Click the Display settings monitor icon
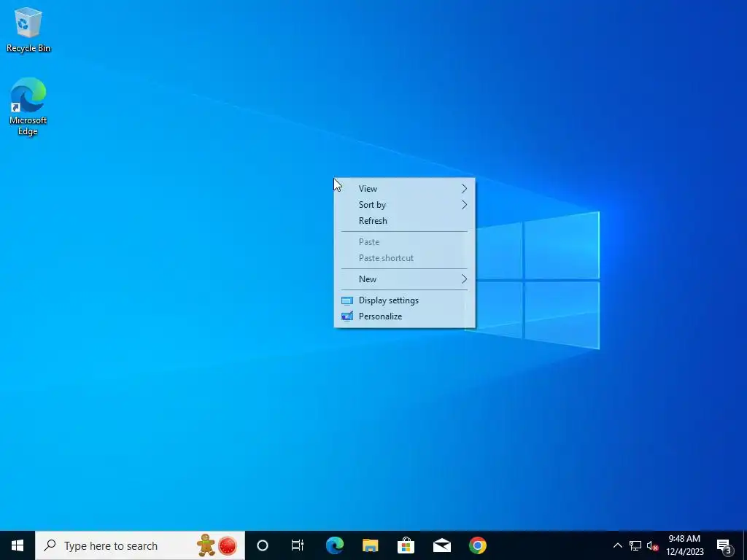The height and width of the screenshot is (560, 747). tap(347, 300)
